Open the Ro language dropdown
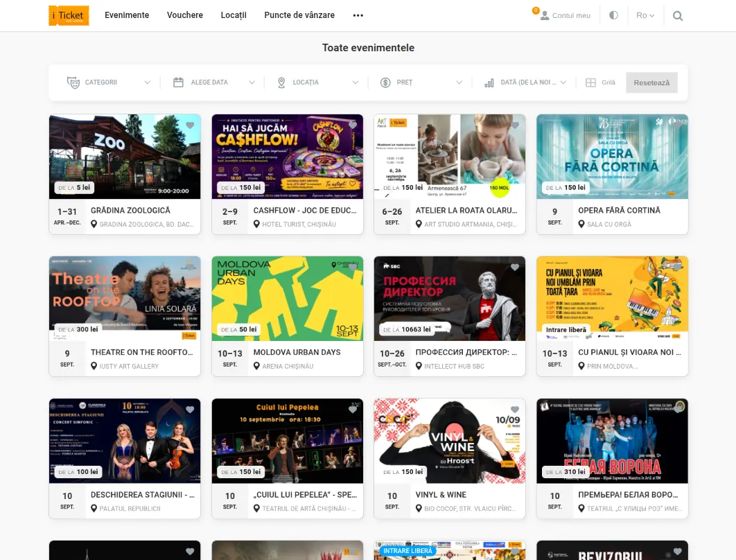This screenshot has height=560, width=736. 645,15
